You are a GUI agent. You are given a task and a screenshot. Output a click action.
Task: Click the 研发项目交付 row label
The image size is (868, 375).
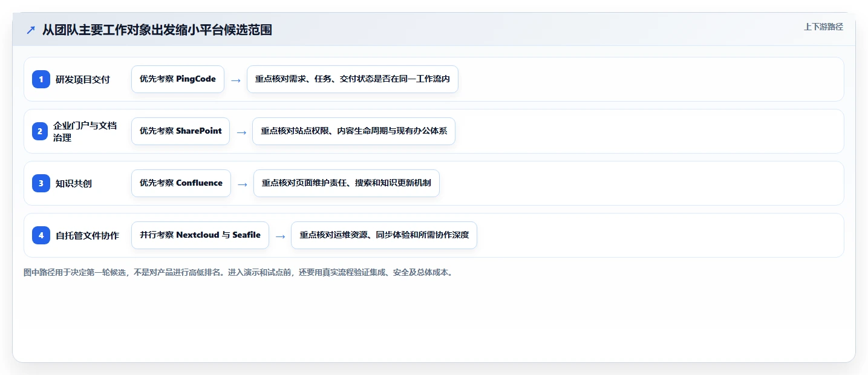click(83, 79)
